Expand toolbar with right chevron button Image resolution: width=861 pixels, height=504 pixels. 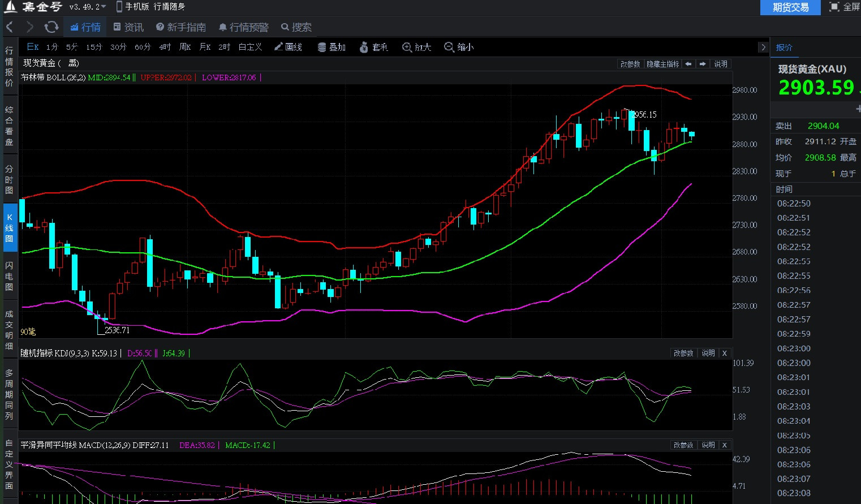pos(763,48)
